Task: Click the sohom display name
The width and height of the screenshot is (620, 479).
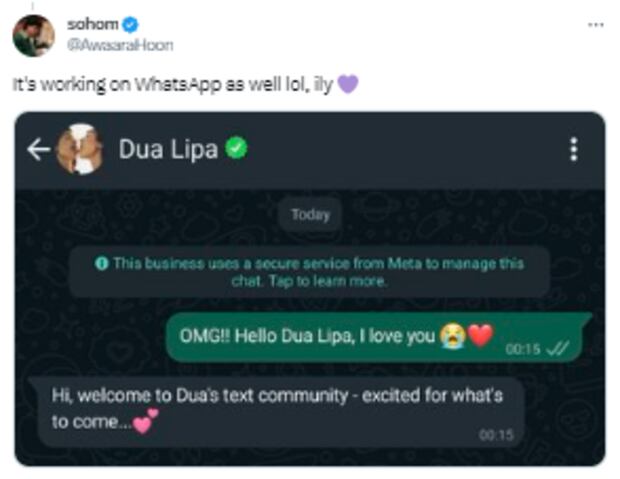Action: [93, 25]
